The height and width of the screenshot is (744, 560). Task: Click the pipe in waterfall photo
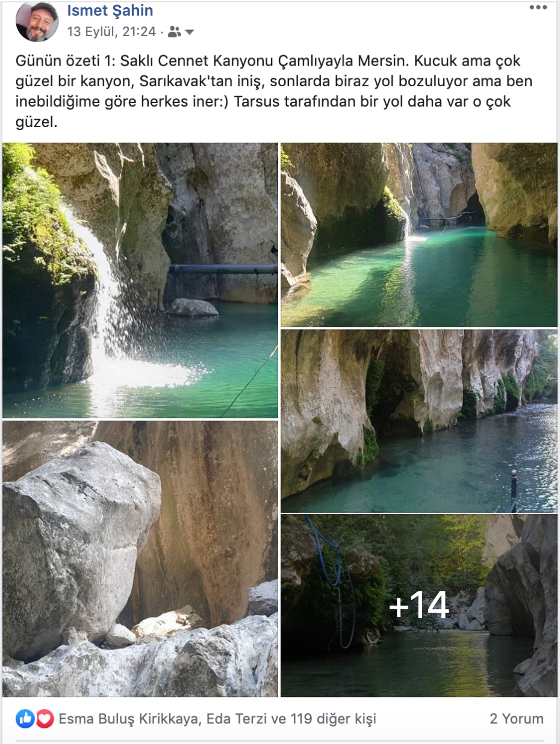[223, 269]
